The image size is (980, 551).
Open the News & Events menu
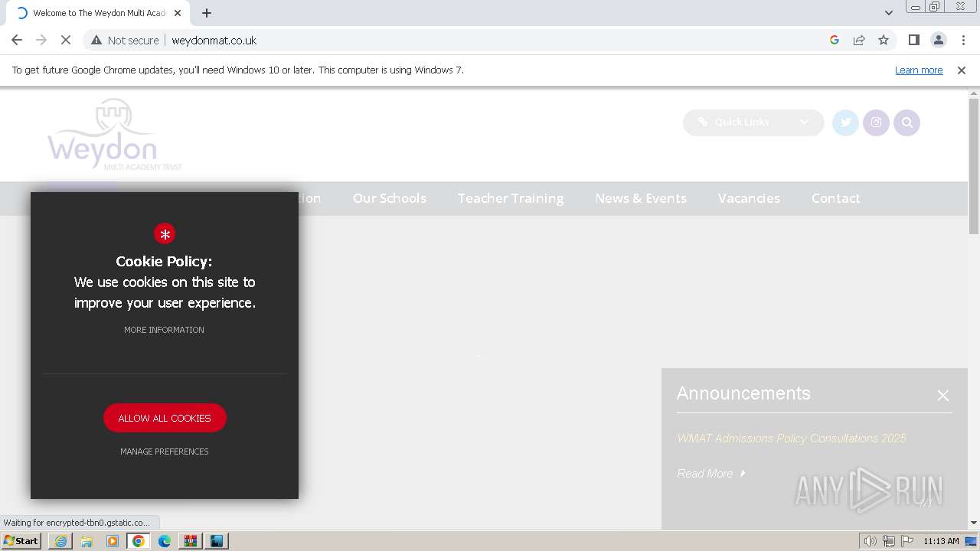[x=641, y=198]
